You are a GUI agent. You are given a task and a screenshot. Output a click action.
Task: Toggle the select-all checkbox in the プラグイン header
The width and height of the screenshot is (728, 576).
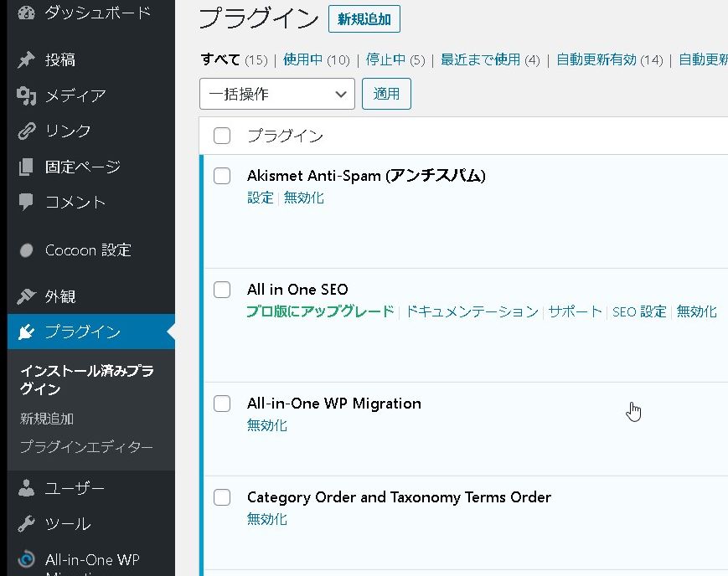click(222, 136)
